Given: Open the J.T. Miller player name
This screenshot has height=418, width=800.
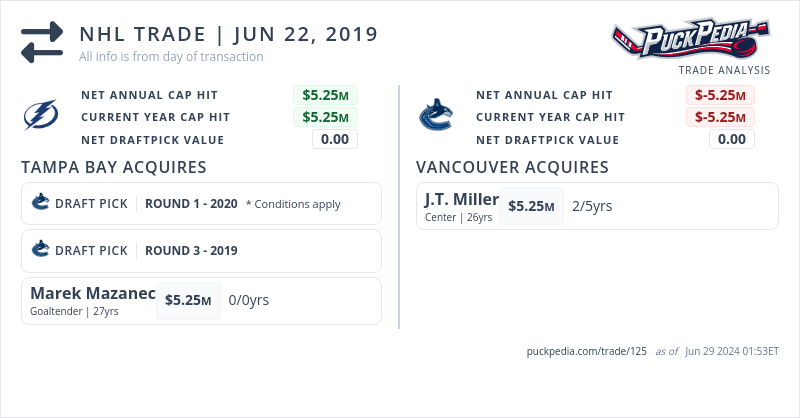Looking at the screenshot, I should tap(461, 199).
